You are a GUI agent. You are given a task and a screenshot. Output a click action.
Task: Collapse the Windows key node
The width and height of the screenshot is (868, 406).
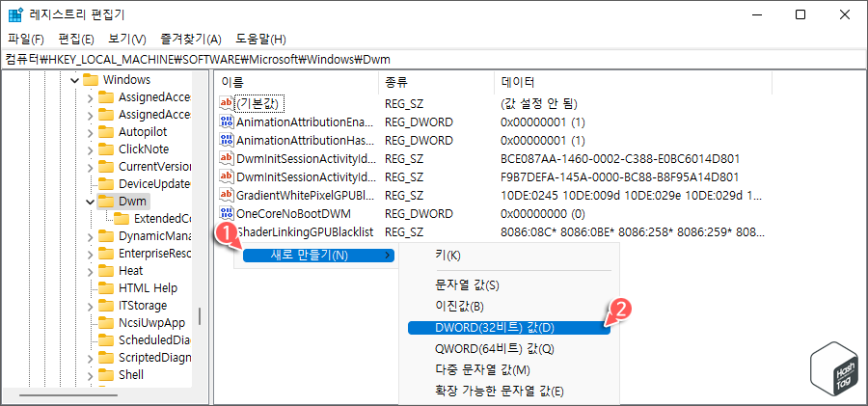tap(74, 80)
